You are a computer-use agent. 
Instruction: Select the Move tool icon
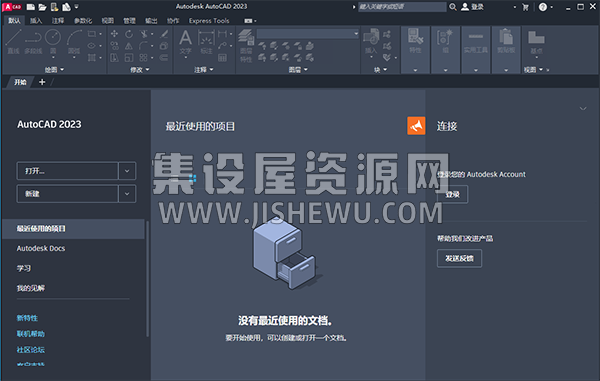tap(114, 34)
